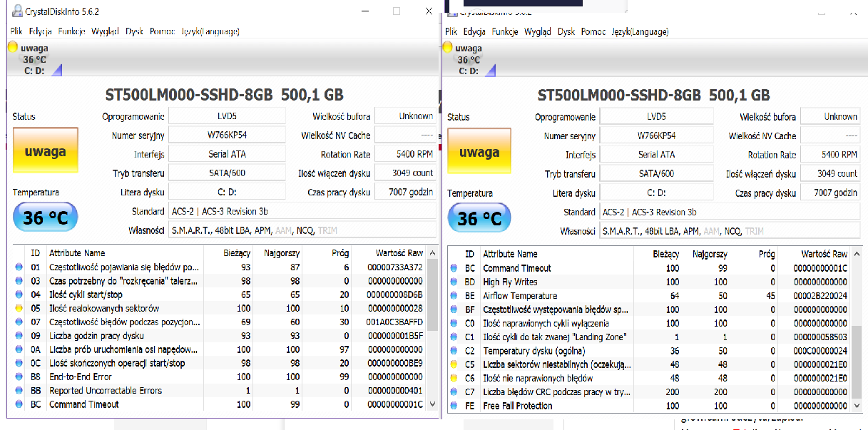The image size is (868, 430).
Task: Click blue status dot for attribute C0
Action: click(x=453, y=323)
